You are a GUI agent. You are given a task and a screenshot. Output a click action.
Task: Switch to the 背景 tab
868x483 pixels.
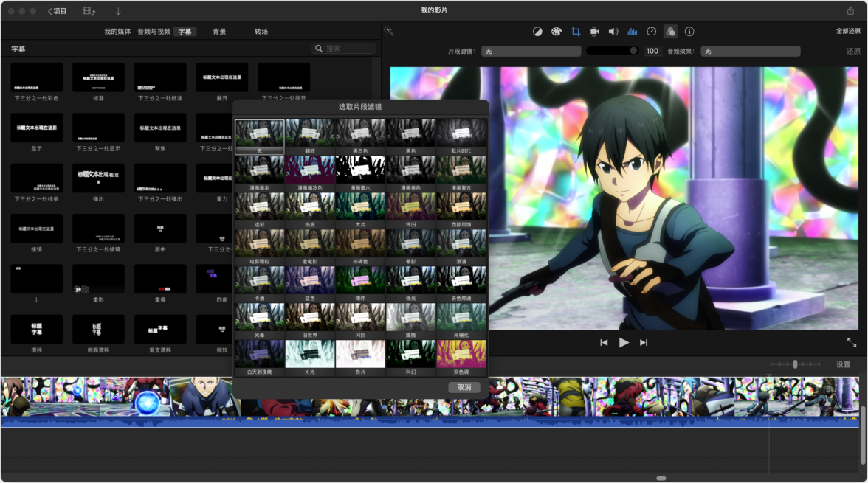pos(219,32)
